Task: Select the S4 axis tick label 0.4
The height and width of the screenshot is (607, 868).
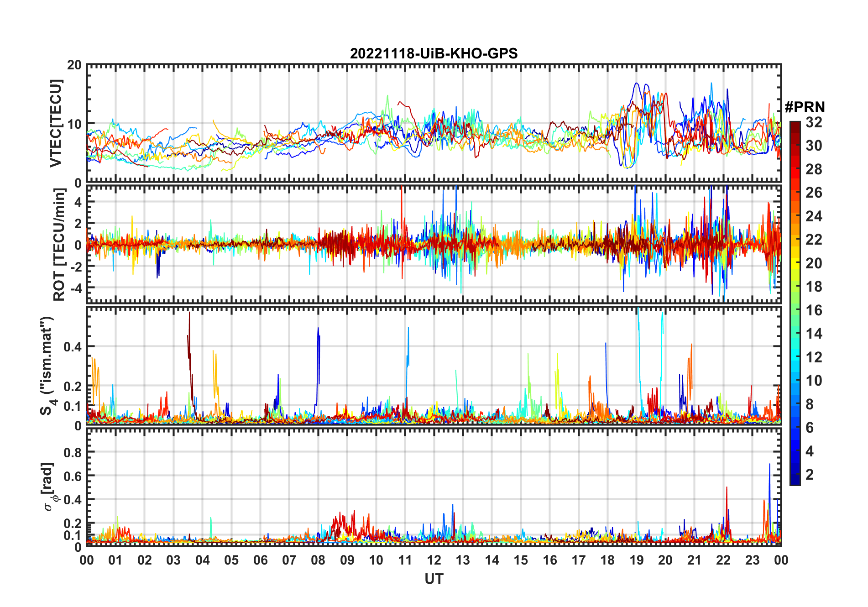Action: click(x=73, y=347)
